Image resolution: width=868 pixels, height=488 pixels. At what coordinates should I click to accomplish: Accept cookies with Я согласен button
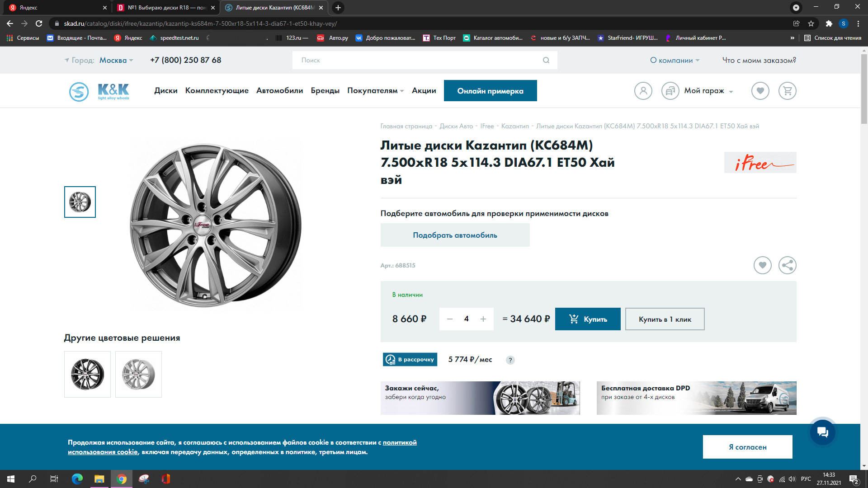pos(747,447)
